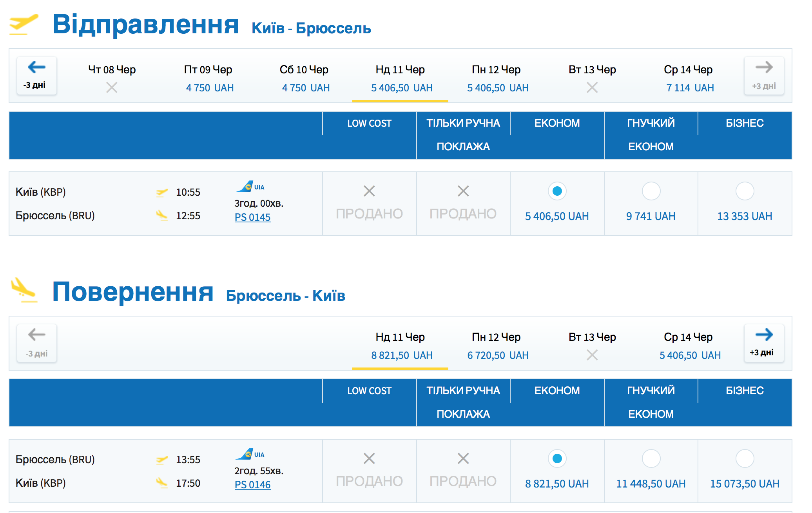Select flexible economy fare 9 741 UAH
The width and height of the screenshot is (812, 513).
(651, 191)
